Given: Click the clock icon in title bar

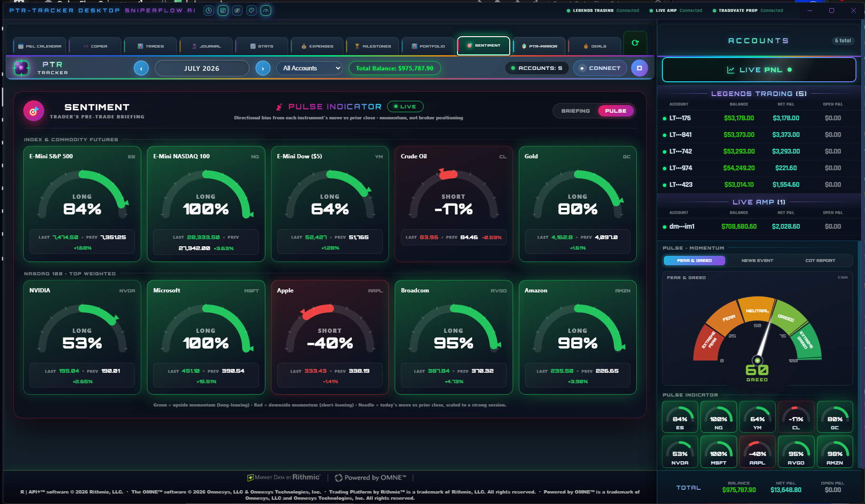Looking at the screenshot, I should pyautogui.click(x=208, y=10).
